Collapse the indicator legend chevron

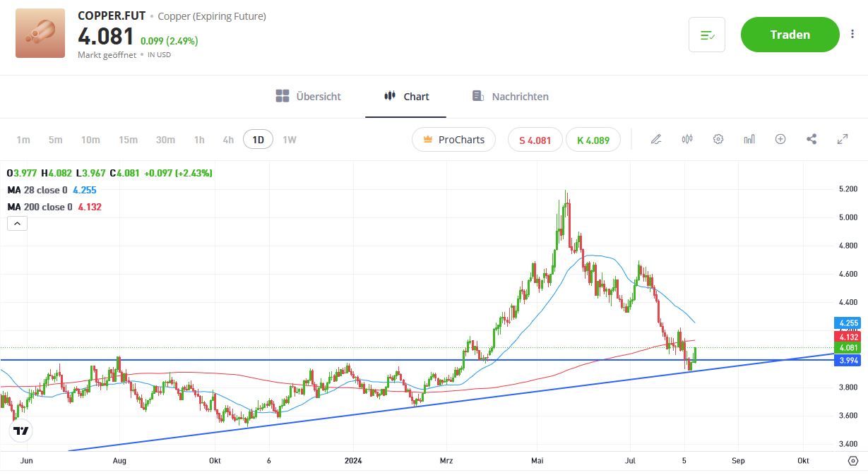[x=17, y=224]
